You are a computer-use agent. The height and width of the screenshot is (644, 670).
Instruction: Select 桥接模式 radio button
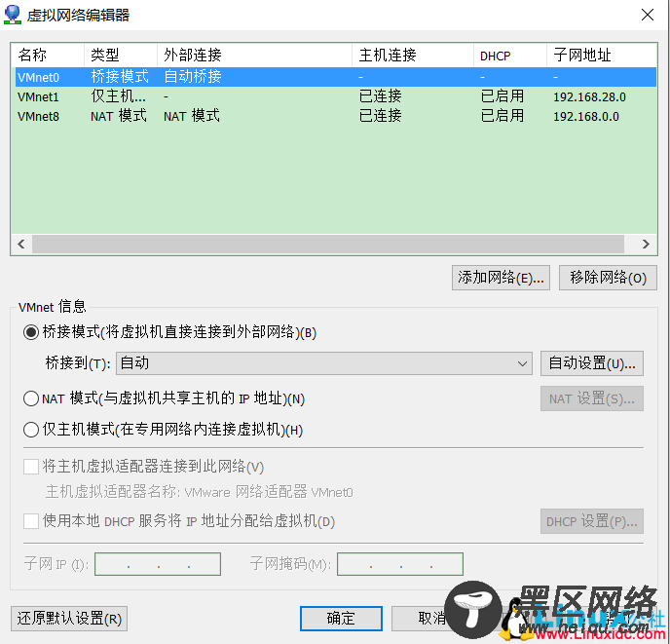[x=31, y=332]
